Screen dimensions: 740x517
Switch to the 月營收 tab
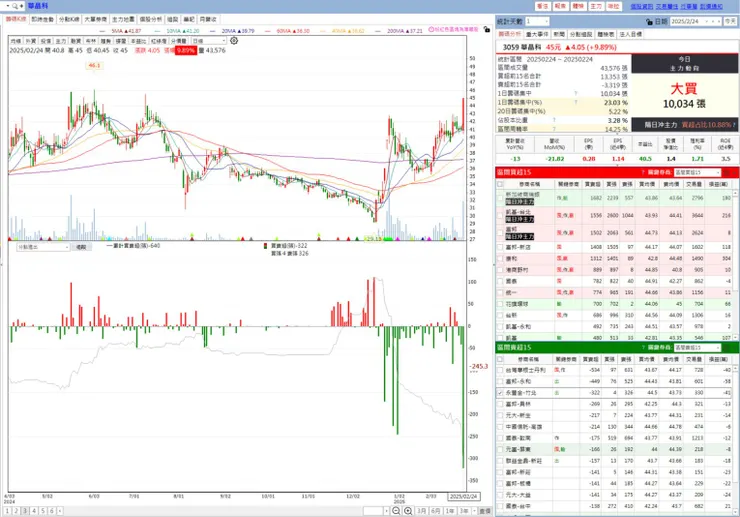tap(208, 19)
